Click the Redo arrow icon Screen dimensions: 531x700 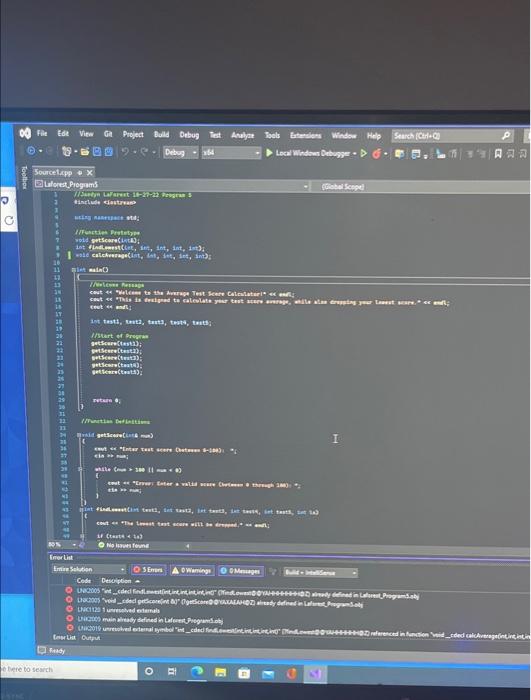pyautogui.click(x=144, y=152)
